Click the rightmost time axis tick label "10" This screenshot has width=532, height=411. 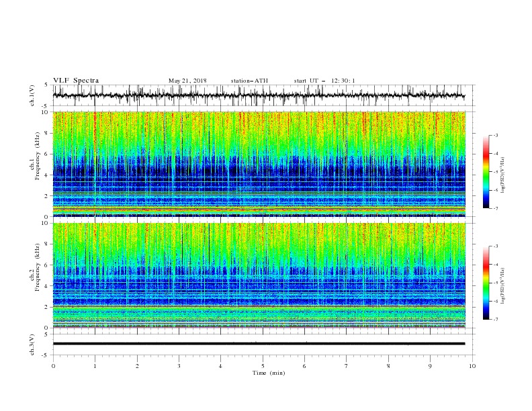coord(472,366)
